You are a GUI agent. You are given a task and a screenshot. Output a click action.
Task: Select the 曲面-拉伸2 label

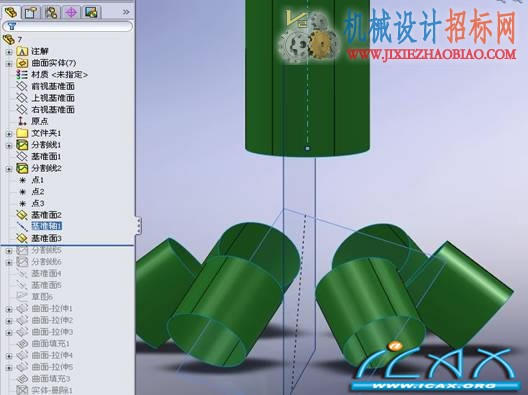pyautogui.click(x=52, y=320)
